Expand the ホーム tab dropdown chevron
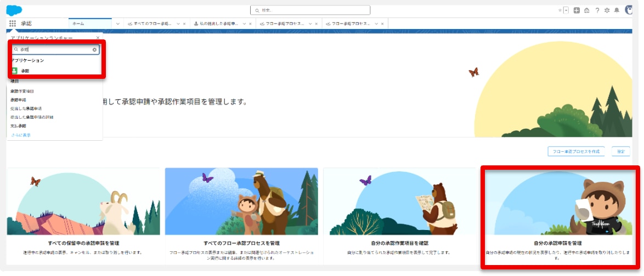This screenshot has height=276, width=644. tap(118, 24)
